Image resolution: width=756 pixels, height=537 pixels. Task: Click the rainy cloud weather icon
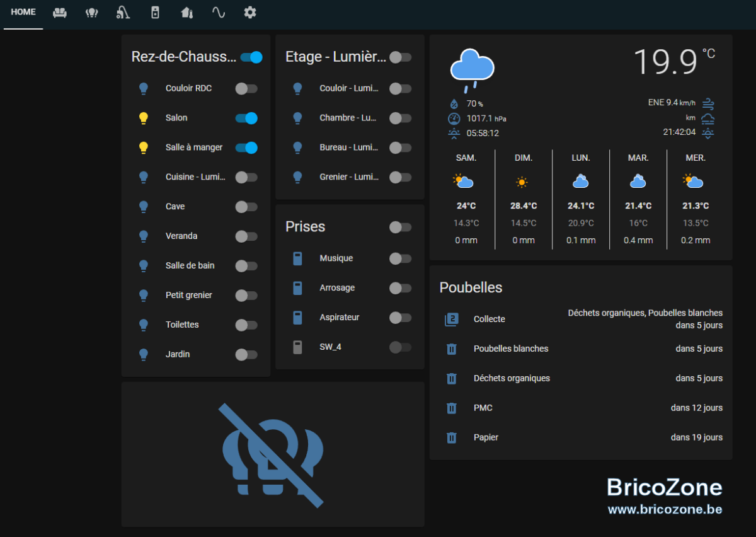click(x=472, y=69)
